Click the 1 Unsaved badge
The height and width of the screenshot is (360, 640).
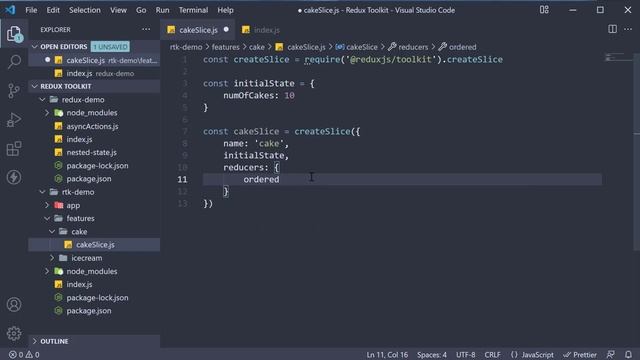(110, 47)
